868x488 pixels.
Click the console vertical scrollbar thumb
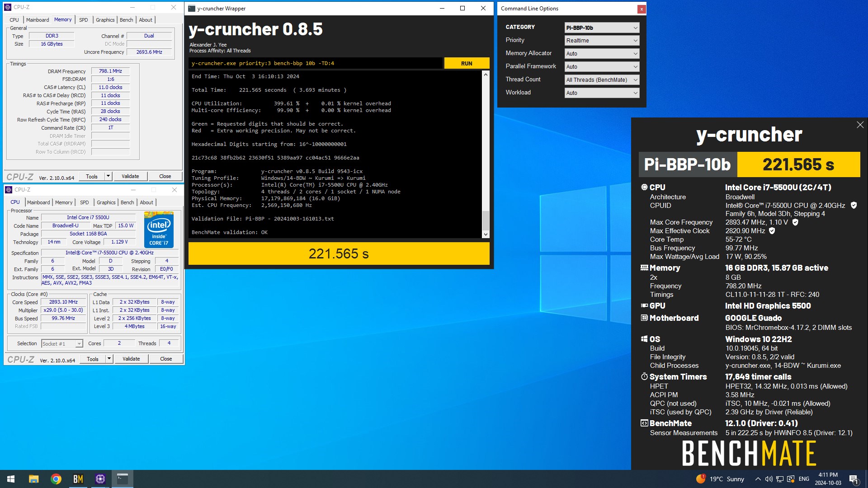(x=486, y=221)
